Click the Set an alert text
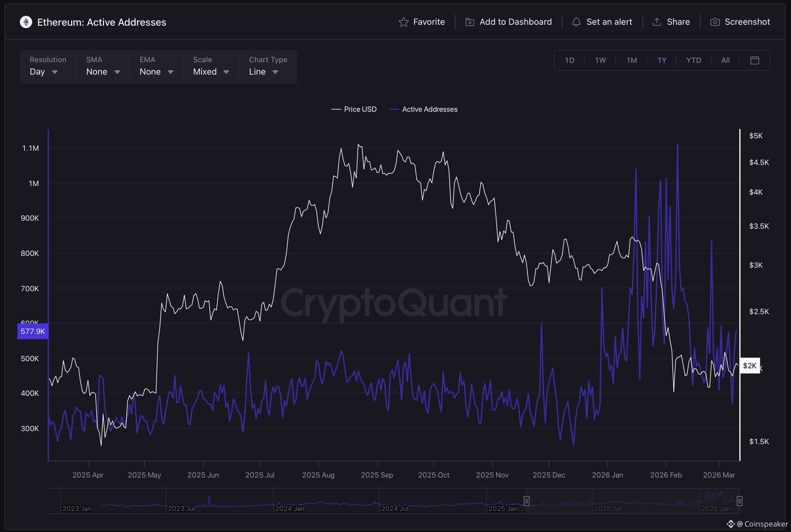Screen dimensions: 791x532 (609, 22)
